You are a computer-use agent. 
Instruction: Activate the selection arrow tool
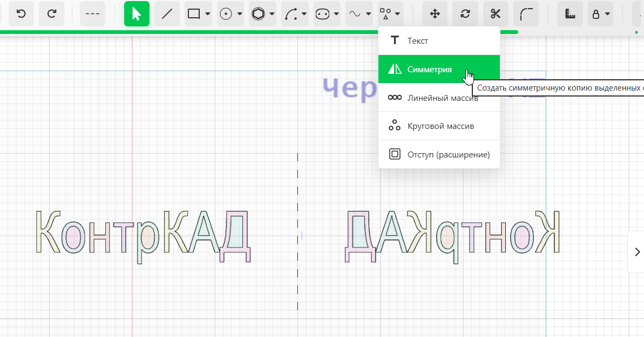[137, 14]
